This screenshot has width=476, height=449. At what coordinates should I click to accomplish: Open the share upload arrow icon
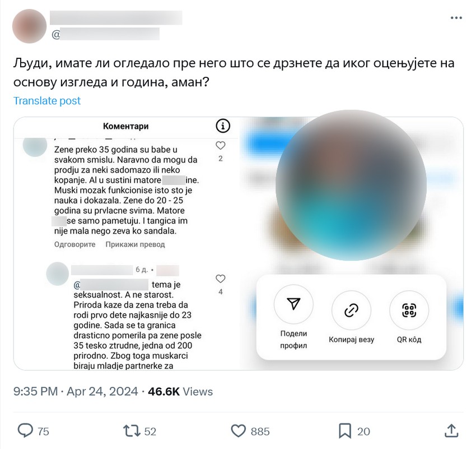coord(451,431)
